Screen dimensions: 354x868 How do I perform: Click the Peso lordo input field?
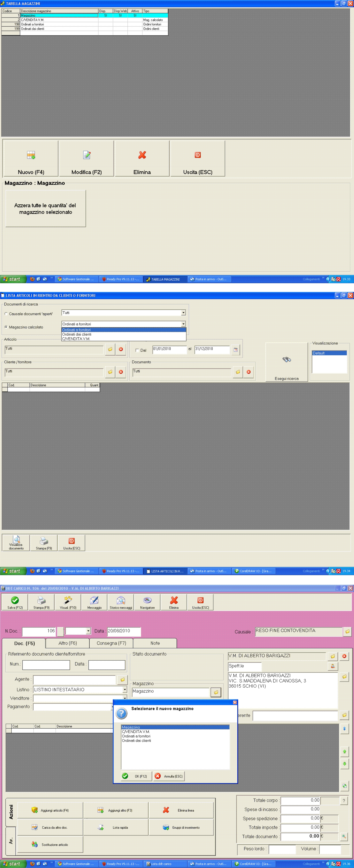point(282,849)
